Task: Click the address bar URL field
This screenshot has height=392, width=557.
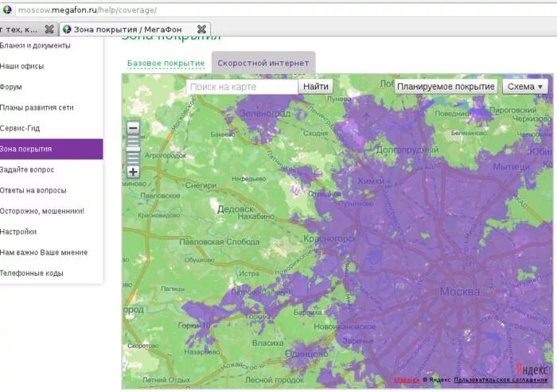Action: point(284,10)
